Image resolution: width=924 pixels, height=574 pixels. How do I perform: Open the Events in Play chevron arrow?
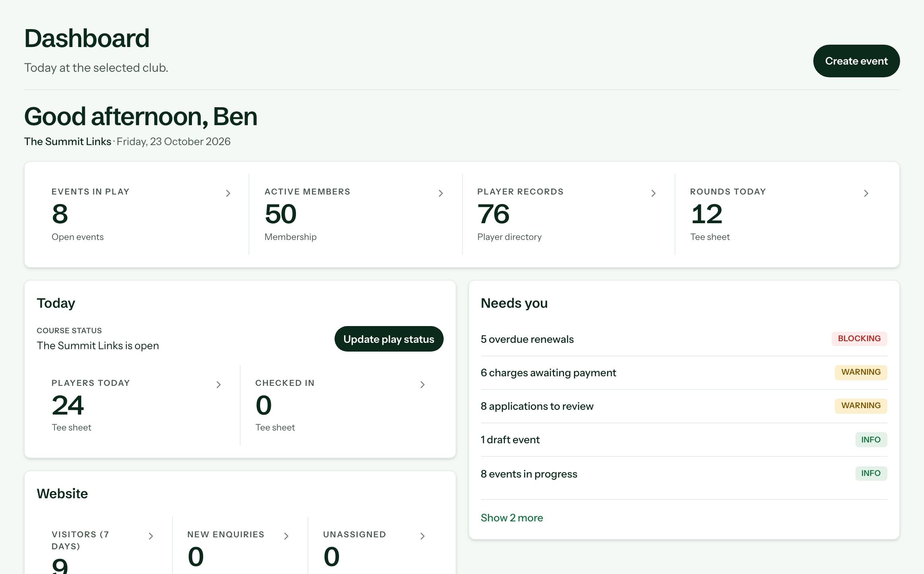[228, 193]
